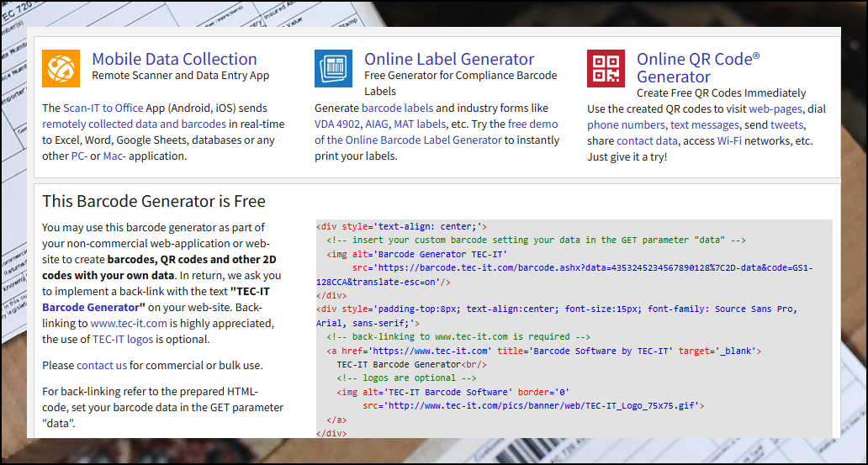Open the VDA 4902 link
Screen dimensions: 868x465
click(337, 124)
